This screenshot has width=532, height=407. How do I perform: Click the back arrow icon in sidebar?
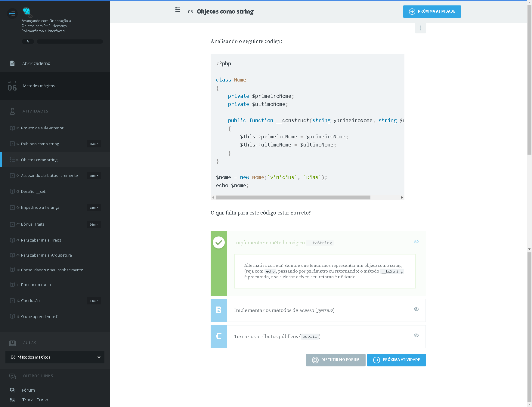[x=12, y=14]
